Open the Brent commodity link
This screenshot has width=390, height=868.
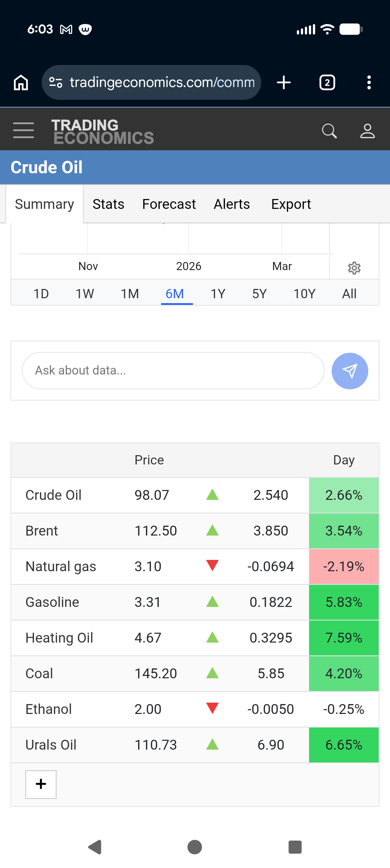pyautogui.click(x=42, y=531)
